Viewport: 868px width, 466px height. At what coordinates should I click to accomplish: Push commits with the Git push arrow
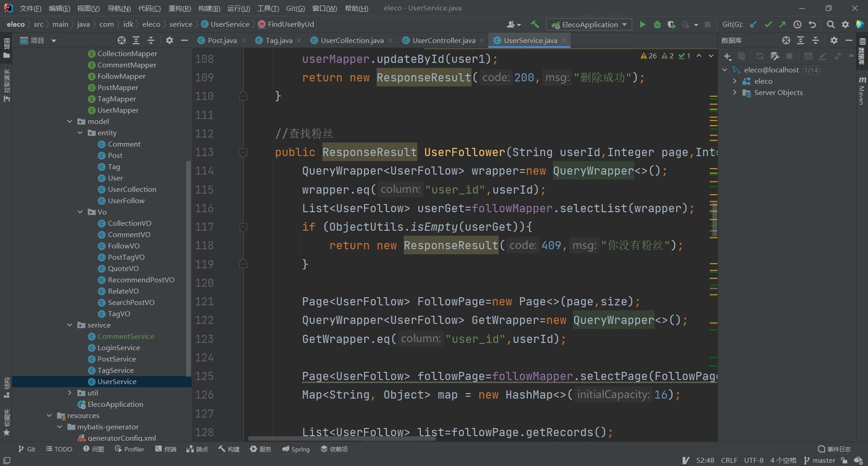(x=783, y=24)
